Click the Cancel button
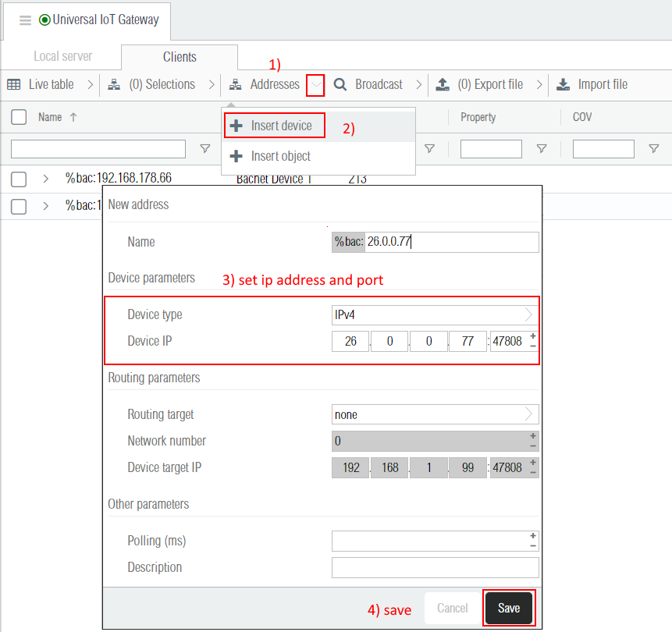Viewport: 672px width, 632px height. (x=452, y=608)
